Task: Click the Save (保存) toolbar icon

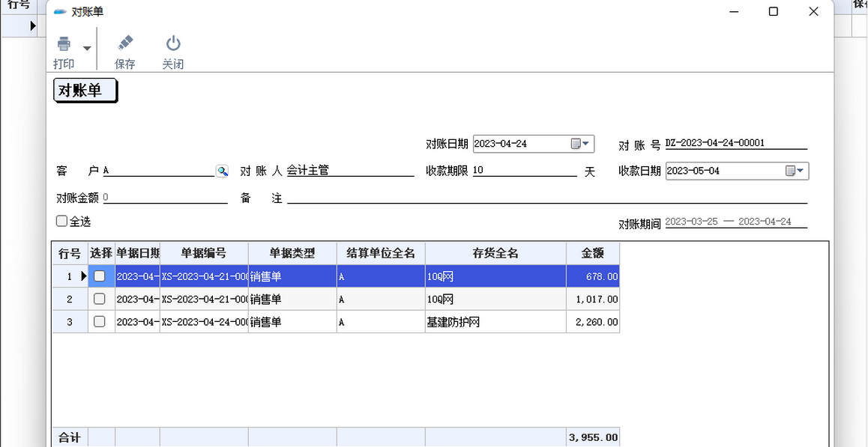Action: pos(125,44)
